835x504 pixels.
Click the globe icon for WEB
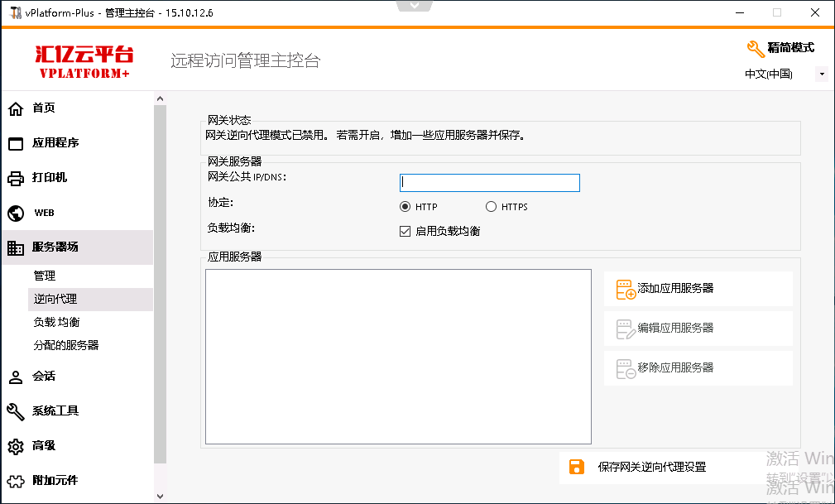(x=16, y=213)
